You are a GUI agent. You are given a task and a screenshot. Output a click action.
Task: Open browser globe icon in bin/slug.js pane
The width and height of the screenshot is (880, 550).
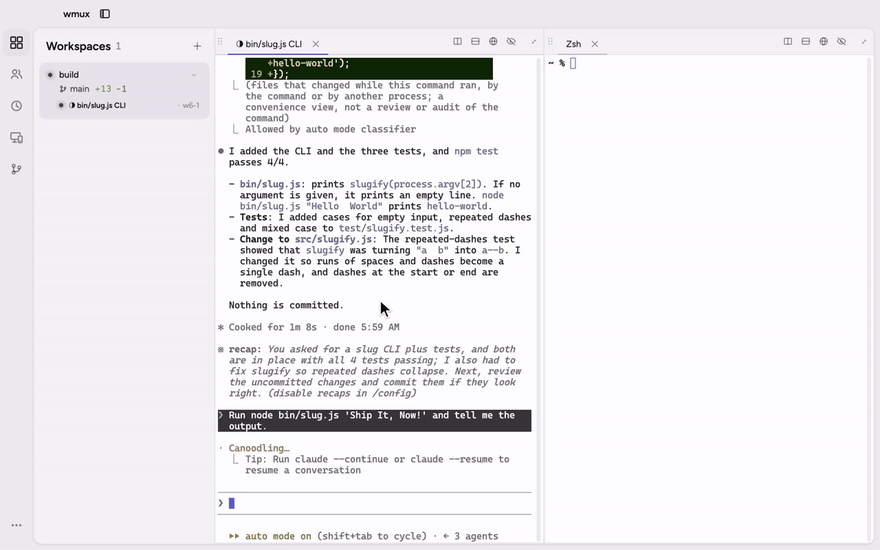(493, 42)
